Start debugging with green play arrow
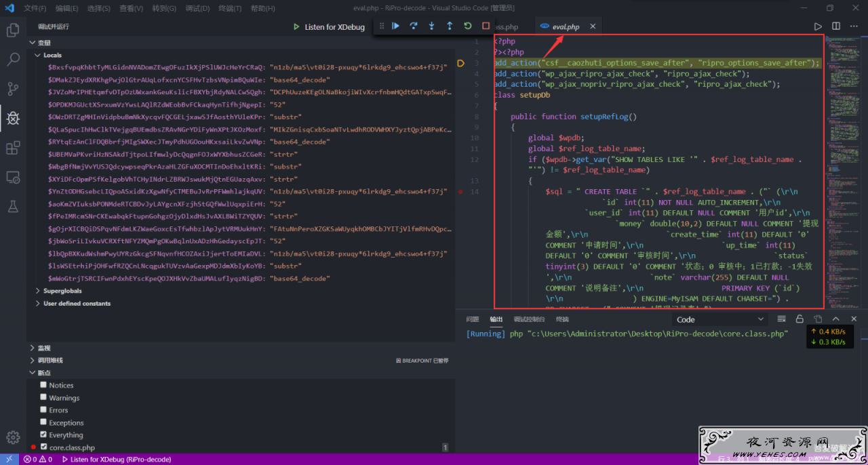Viewport: 868px width, 465px height. click(x=296, y=27)
